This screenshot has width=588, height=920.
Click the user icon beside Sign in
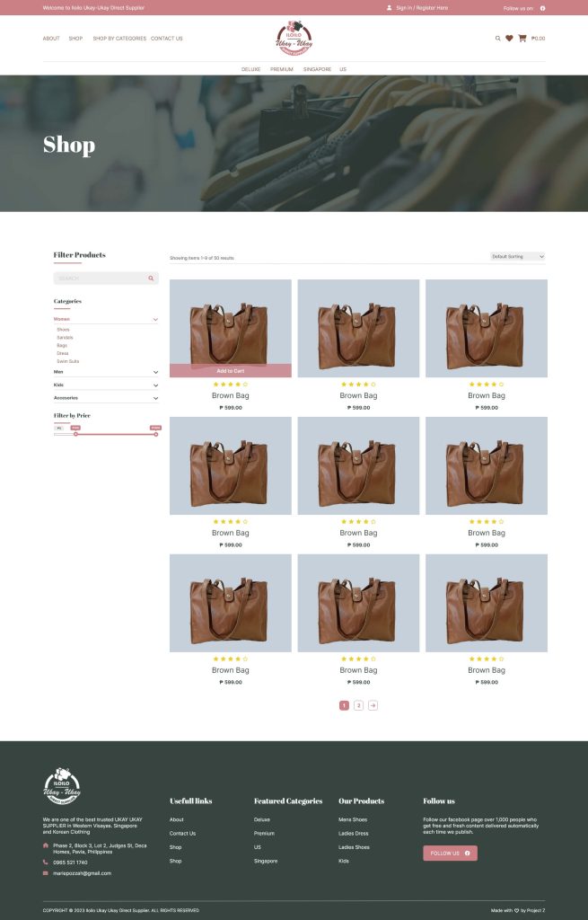pyautogui.click(x=389, y=8)
